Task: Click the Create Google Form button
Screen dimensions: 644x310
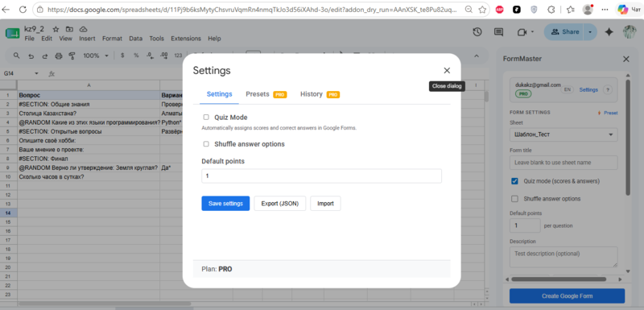Action: coord(567,296)
